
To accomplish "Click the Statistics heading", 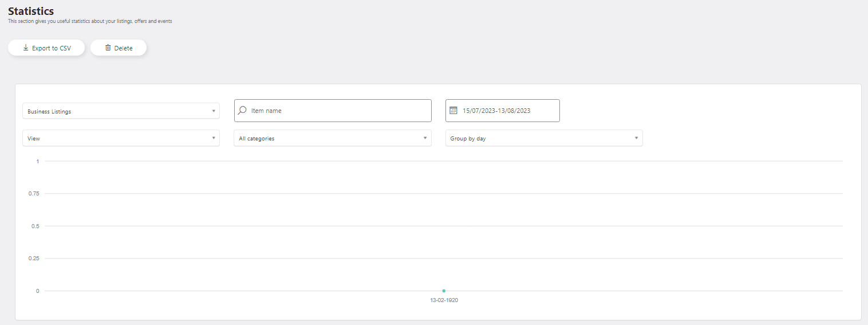I will (x=31, y=11).
